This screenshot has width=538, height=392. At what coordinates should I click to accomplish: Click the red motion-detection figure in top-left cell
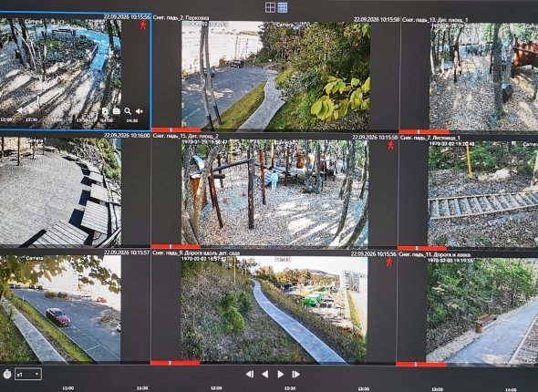pyautogui.click(x=143, y=25)
